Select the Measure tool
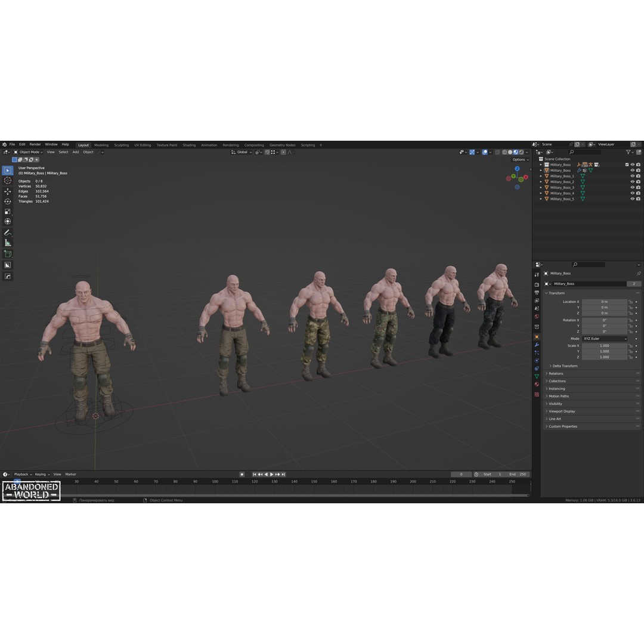The width and height of the screenshot is (644, 644). pyautogui.click(x=7, y=243)
